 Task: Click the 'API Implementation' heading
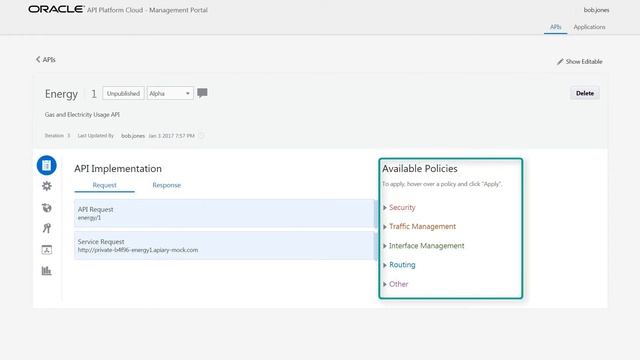coord(118,169)
